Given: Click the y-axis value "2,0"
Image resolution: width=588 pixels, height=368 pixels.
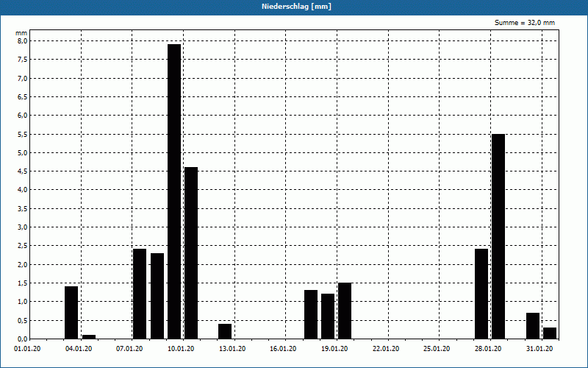Looking at the screenshot, I should [x=23, y=264].
